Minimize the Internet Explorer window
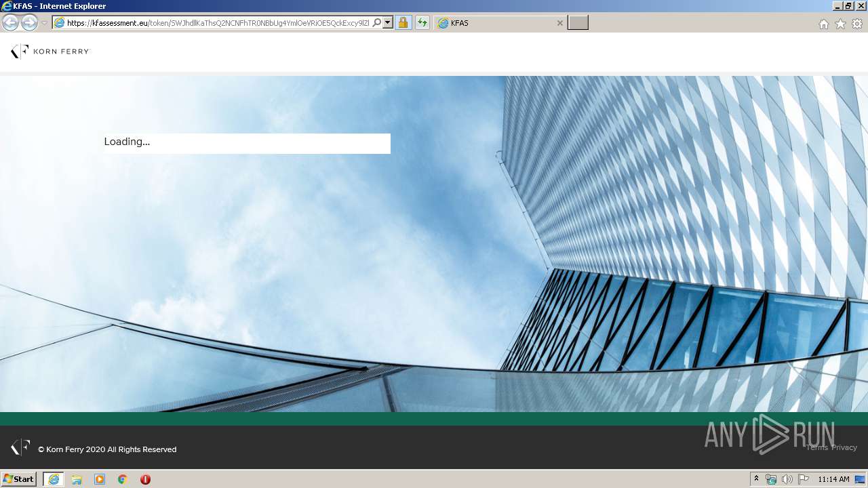The height and width of the screenshot is (488, 868). tap(838, 6)
